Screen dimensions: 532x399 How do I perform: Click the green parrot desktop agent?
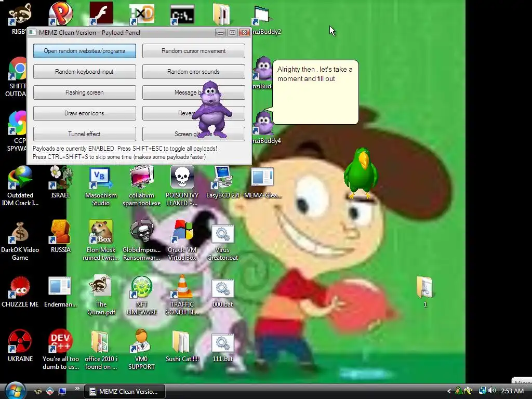click(361, 172)
